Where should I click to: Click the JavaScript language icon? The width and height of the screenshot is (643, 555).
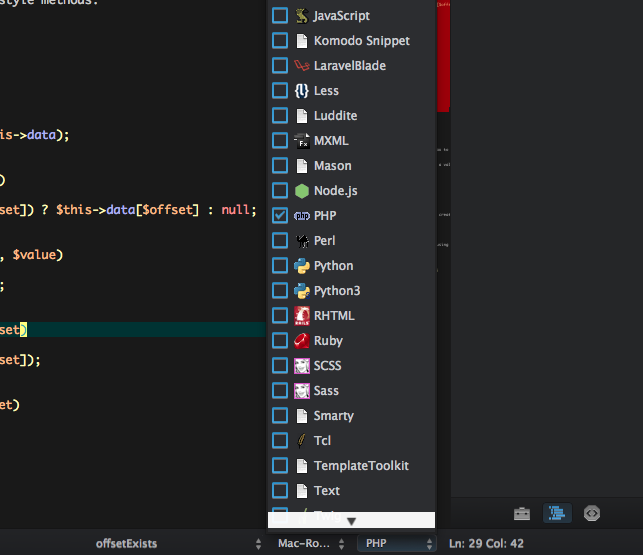[x=301, y=15]
